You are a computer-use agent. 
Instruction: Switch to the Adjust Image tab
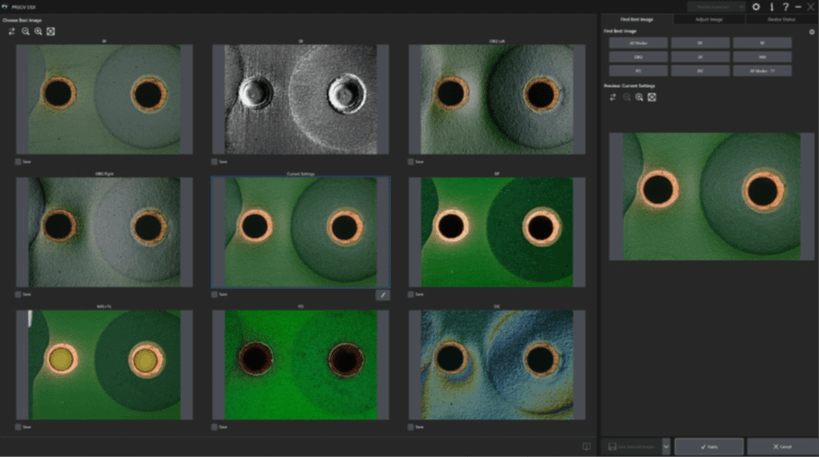(x=709, y=19)
